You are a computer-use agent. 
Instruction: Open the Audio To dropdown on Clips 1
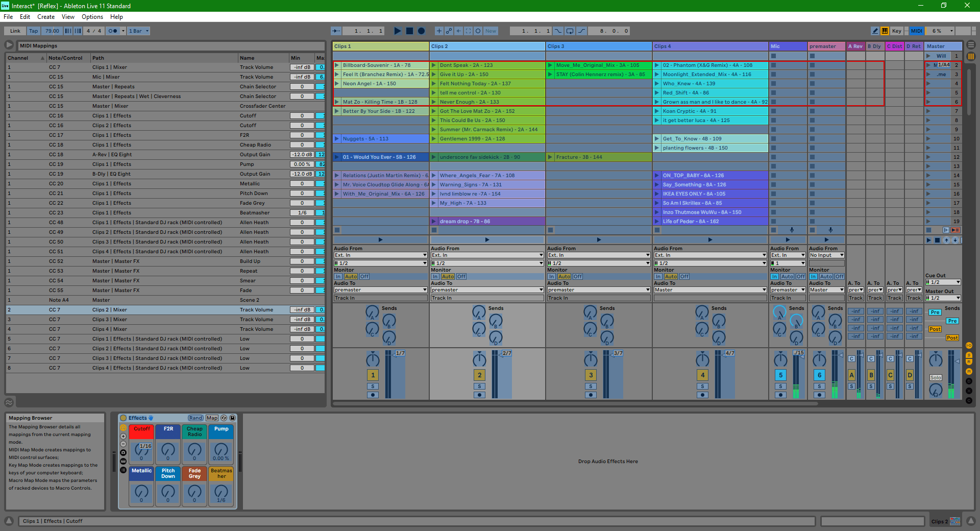point(380,289)
